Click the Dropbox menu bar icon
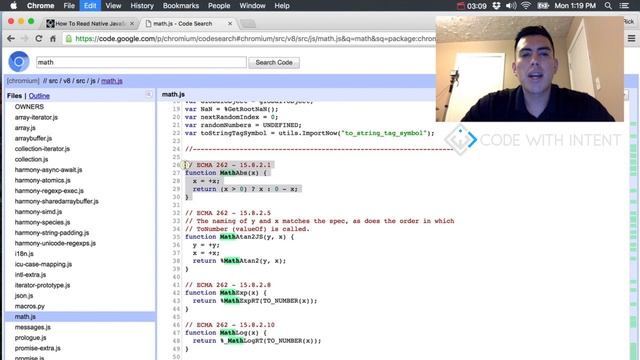This screenshot has height=360, width=640. tap(496, 6)
